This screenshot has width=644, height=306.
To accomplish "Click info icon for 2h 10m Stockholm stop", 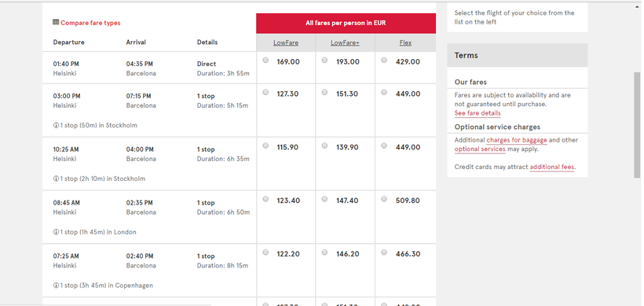I will 56,179.
